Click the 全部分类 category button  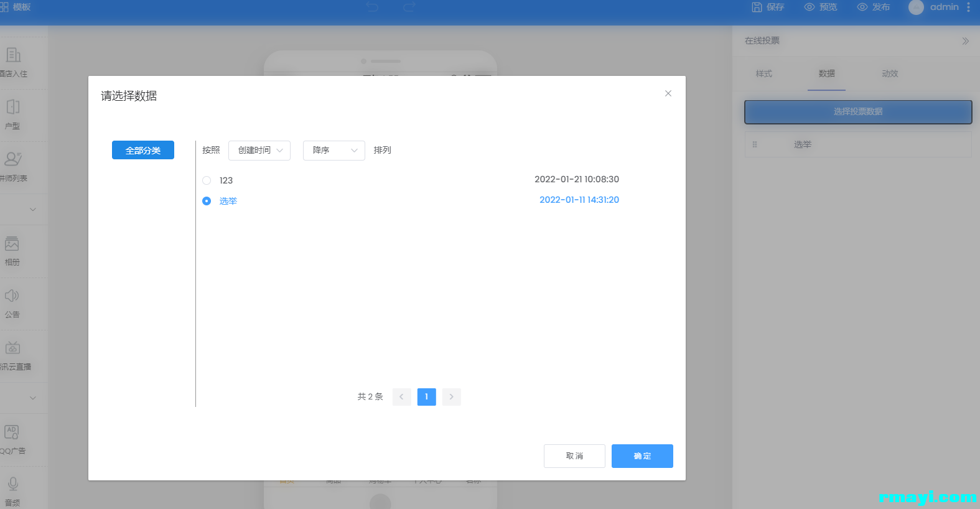[x=143, y=150]
